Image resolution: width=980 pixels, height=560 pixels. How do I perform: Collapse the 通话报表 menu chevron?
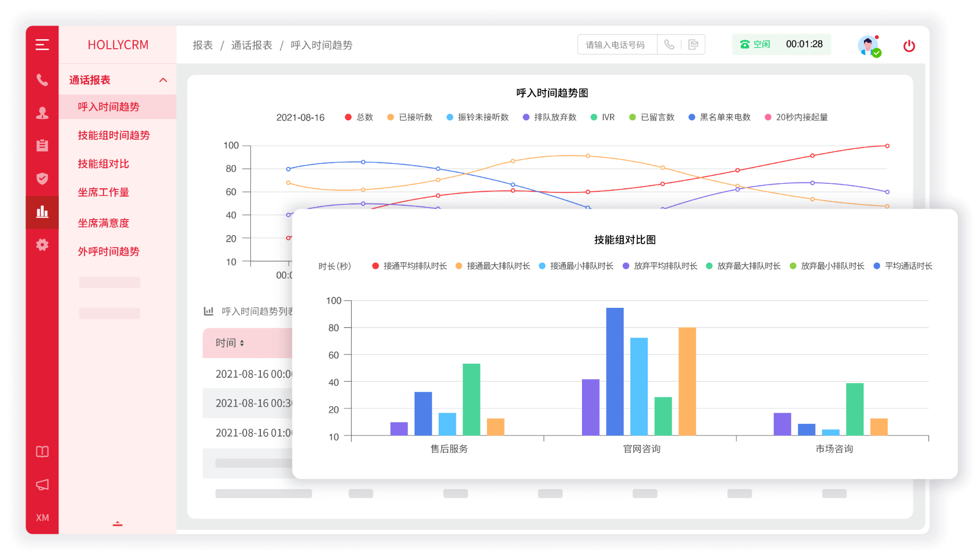pyautogui.click(x=163, y=80)
